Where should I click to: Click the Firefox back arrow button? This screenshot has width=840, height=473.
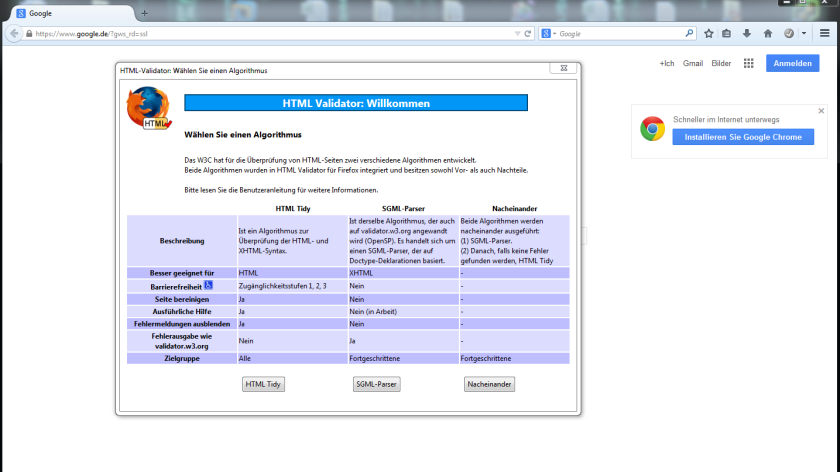click(x=13, y=33)
